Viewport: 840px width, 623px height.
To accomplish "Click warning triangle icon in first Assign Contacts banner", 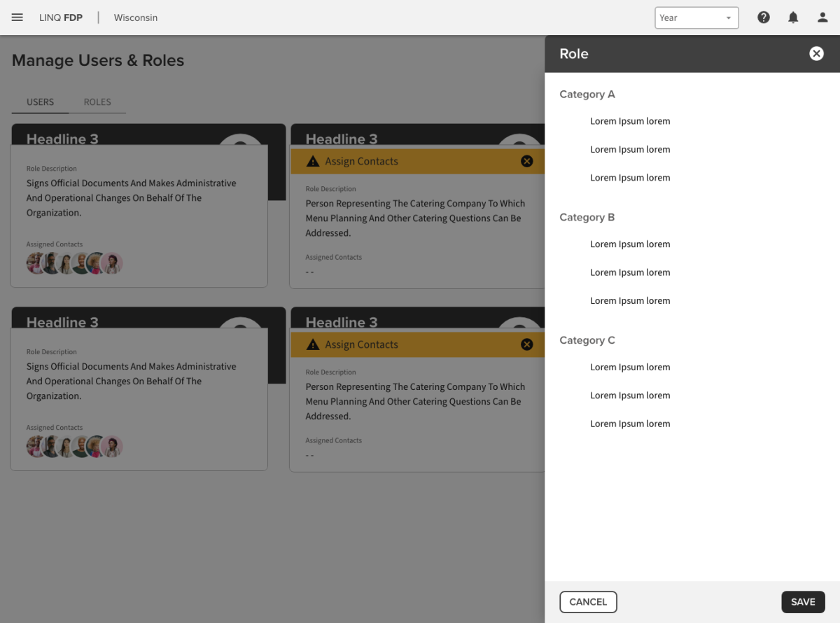I will click(x=313, y=162).
